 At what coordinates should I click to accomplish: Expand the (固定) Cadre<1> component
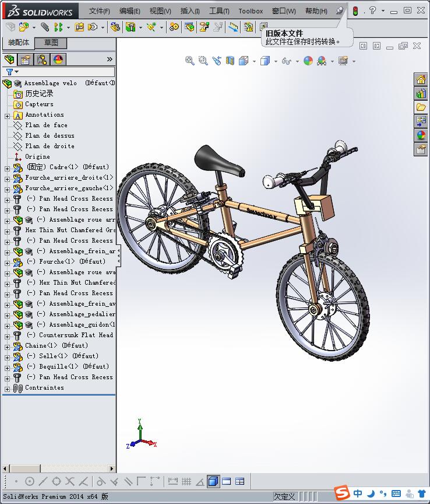(7, 169)
